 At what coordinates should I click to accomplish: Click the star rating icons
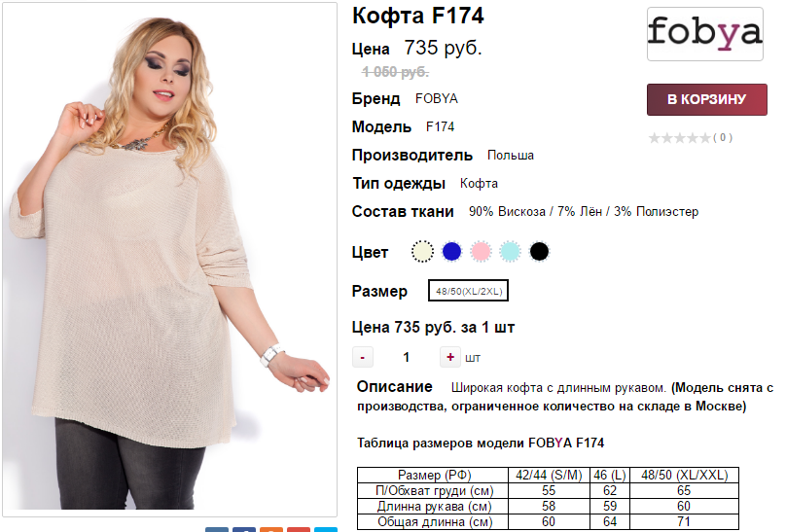click(x=679, y=138)
